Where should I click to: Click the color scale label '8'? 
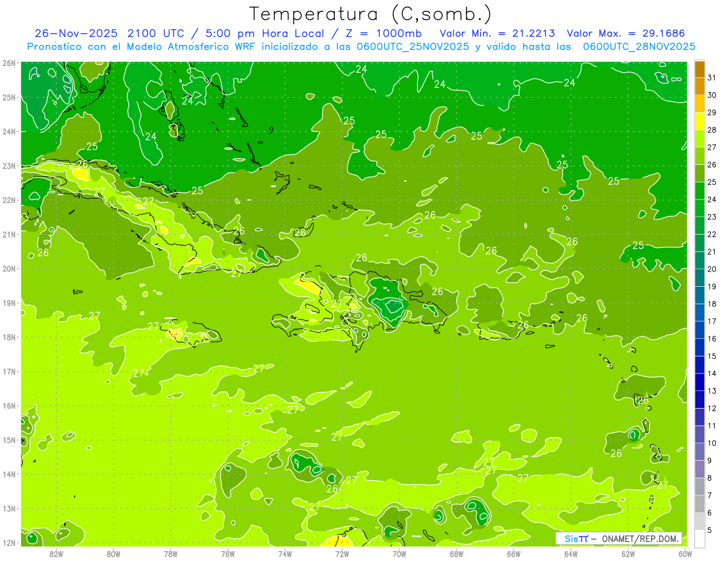point(710,478)
